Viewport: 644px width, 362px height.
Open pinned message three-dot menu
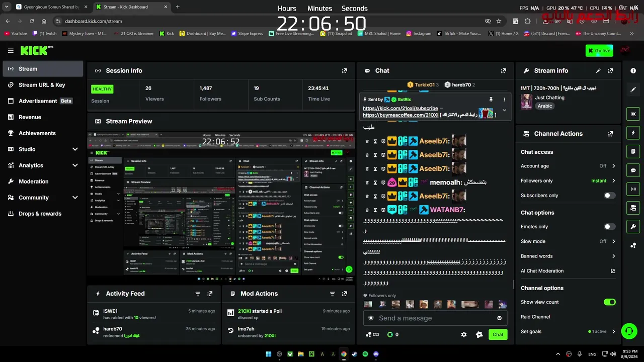[504, 100]
